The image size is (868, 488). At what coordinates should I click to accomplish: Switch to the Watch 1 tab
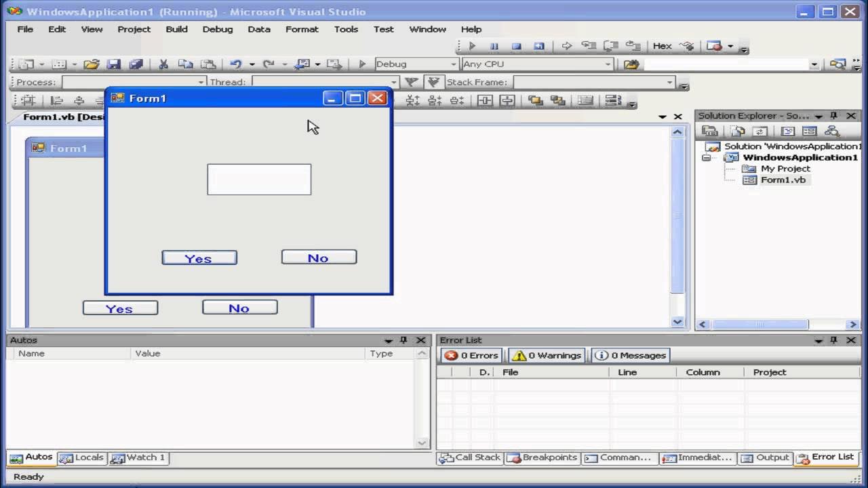(x=138, y=457)
